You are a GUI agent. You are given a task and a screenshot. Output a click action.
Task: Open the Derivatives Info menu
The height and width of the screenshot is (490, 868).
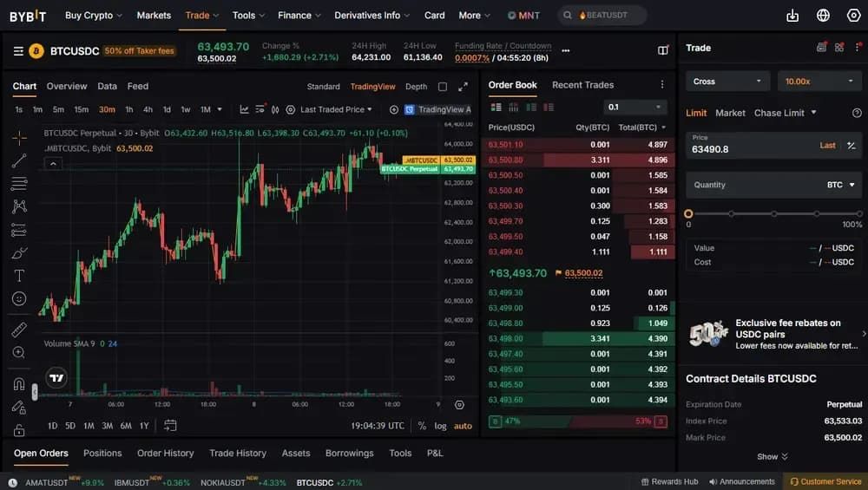(x=372, y=16)
